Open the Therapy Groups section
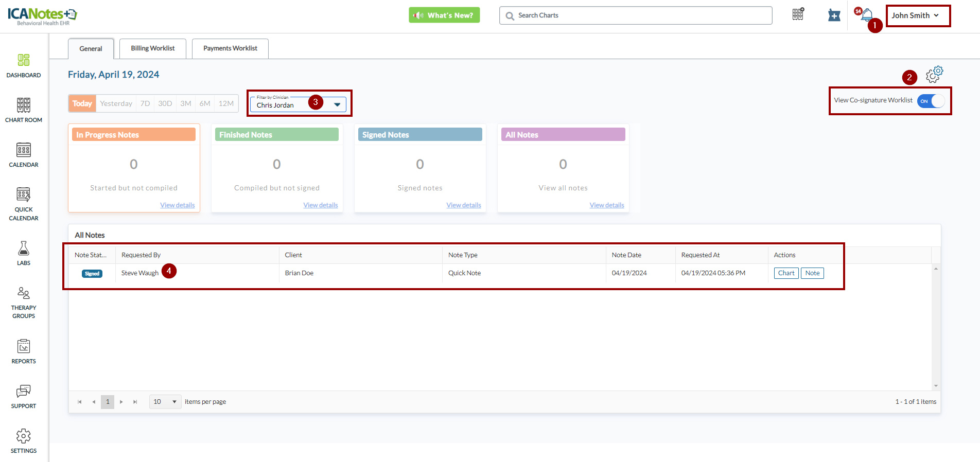Viewport: 980px width, 462px height. [x=24, y=302]
